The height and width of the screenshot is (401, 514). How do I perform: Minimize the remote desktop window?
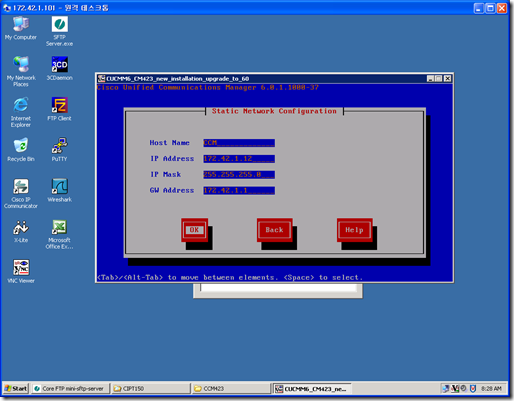pos(479,8)
